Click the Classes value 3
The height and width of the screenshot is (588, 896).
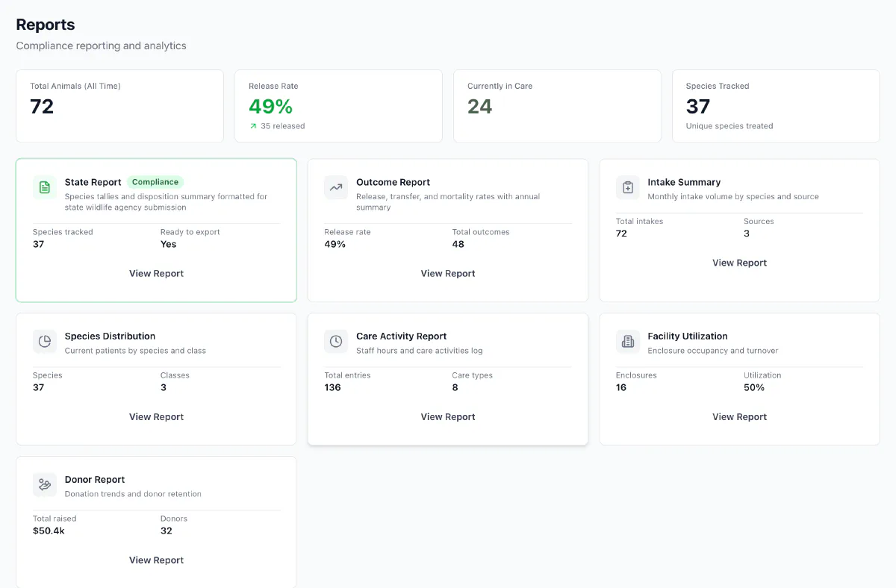click(x=164, y=387)
